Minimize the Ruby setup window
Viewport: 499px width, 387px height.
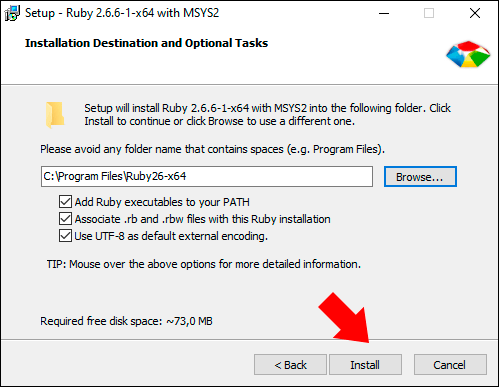384,13
